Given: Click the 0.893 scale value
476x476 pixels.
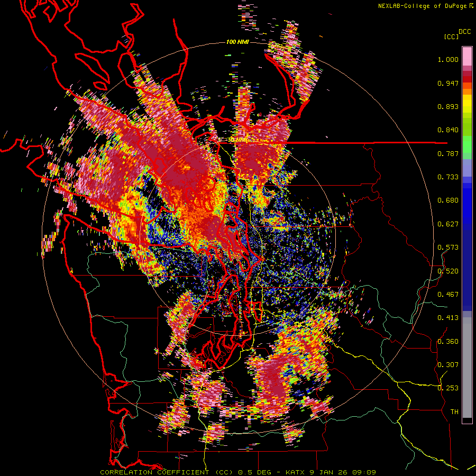Looking at the screenshot, I should point(448,106).
